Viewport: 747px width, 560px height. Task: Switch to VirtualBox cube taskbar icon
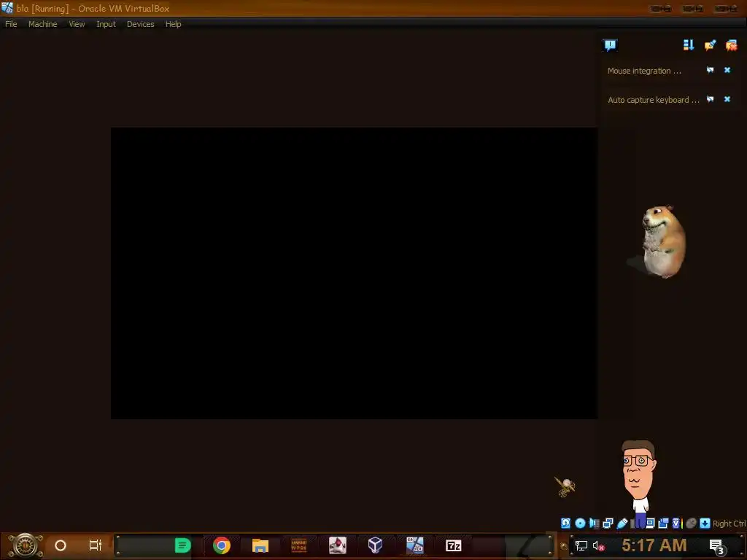click(376, 545)
